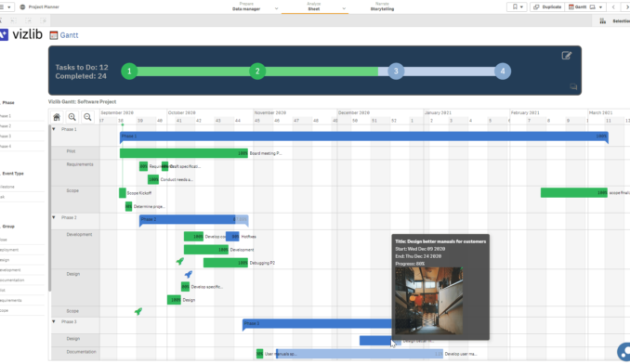Click the bookmark icon in the top toolbar
The width and height of the screenshot is (630, 364).
point(515,6)
